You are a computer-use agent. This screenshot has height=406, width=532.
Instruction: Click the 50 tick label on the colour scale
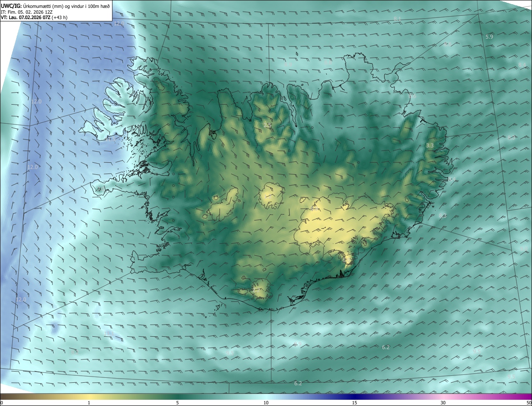pos(529,403)
